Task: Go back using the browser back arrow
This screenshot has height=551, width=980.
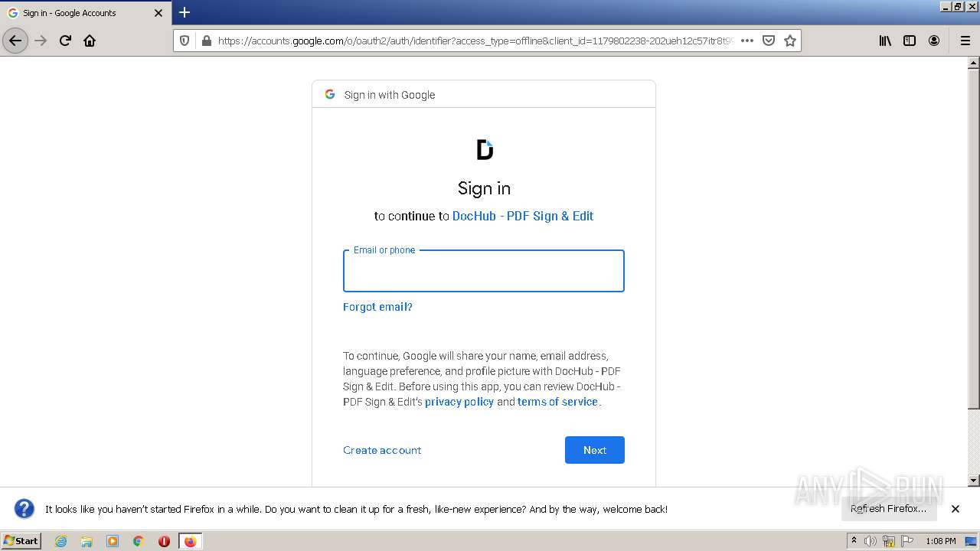Action: click(x=15, y=41)
